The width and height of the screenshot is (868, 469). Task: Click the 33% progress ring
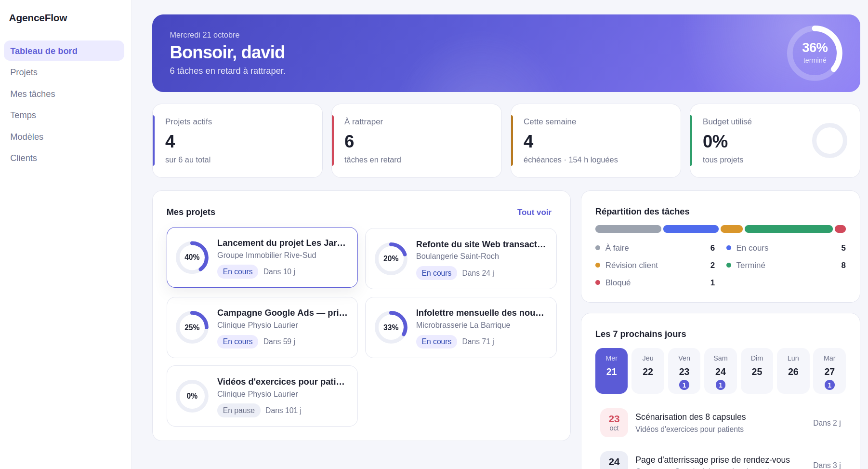pos(391,327)
